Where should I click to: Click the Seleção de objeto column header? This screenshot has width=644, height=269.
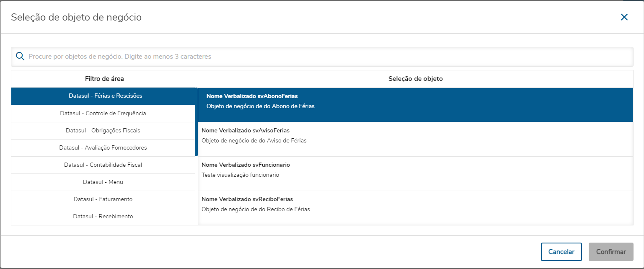pos(415,79)
